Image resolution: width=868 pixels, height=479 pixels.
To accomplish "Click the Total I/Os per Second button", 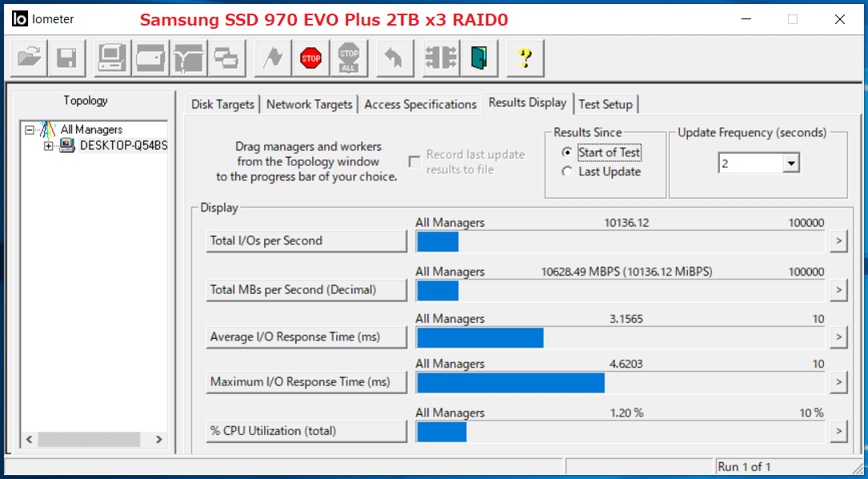I will click(x=307, y=241).
